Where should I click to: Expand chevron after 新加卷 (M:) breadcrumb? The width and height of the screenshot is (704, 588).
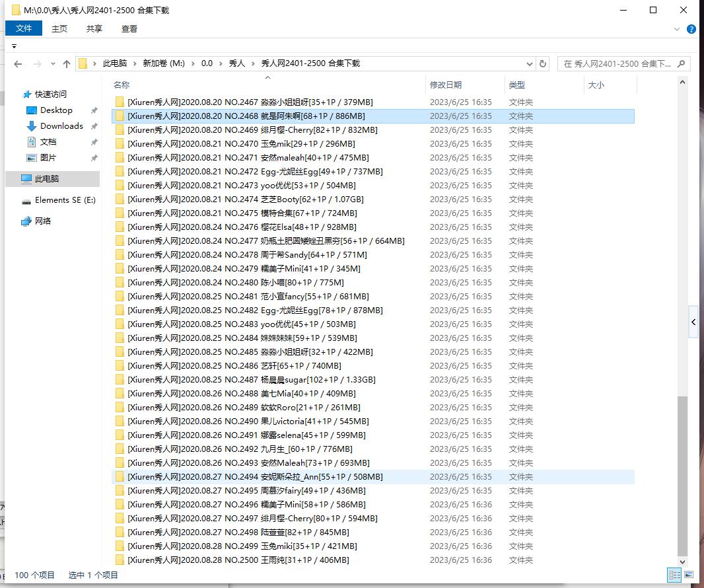click(x=193, y=64)
